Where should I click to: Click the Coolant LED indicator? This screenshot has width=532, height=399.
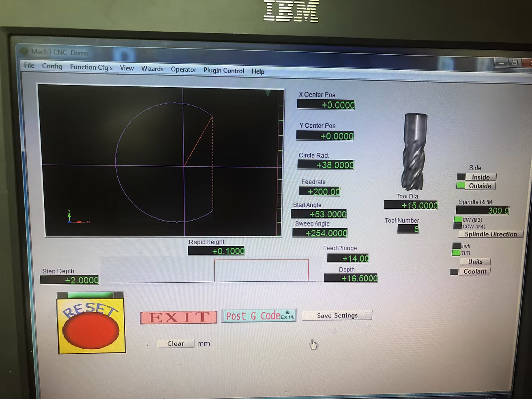(454, 272)
